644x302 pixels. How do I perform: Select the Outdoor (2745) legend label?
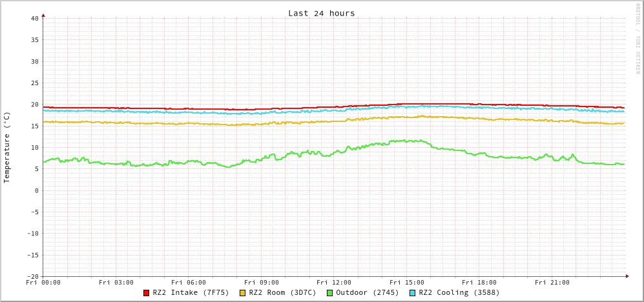(x=367, y=293)
